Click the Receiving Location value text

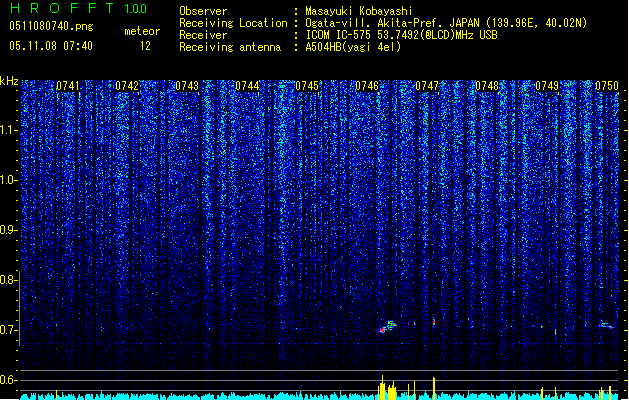click(446, 23)
